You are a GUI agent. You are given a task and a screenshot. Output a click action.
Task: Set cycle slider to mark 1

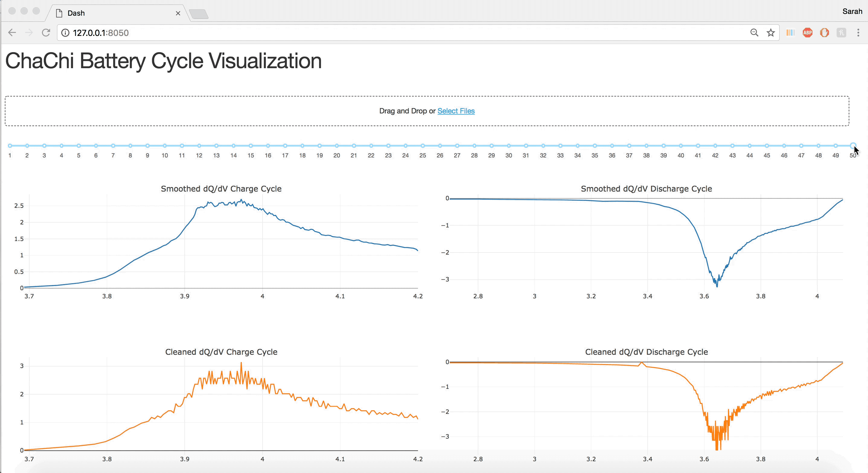10,146
